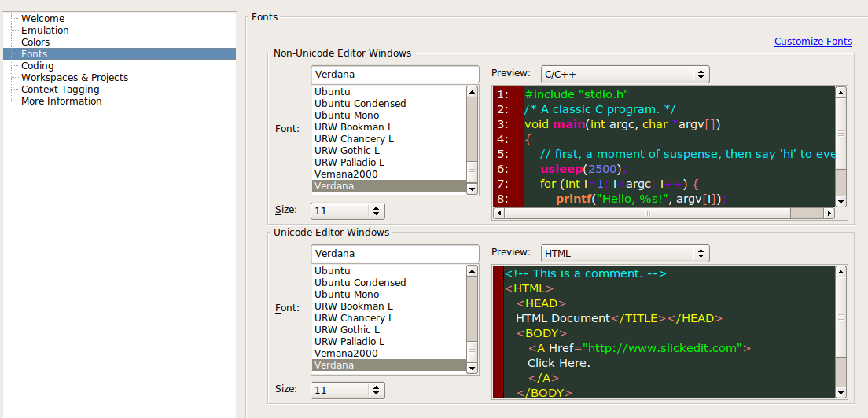Go to the Coding options page
The image size is (868, 418).
coord(38,66)
